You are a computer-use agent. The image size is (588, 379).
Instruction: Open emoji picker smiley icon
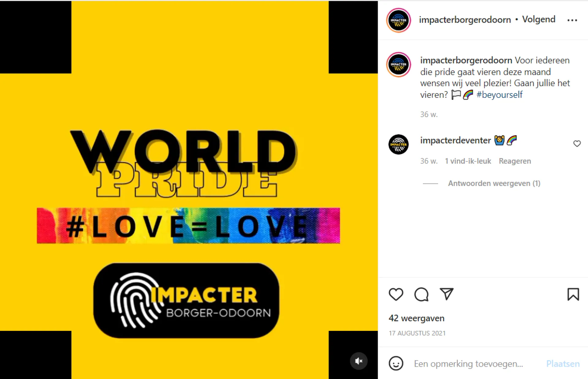pos(396,363)
